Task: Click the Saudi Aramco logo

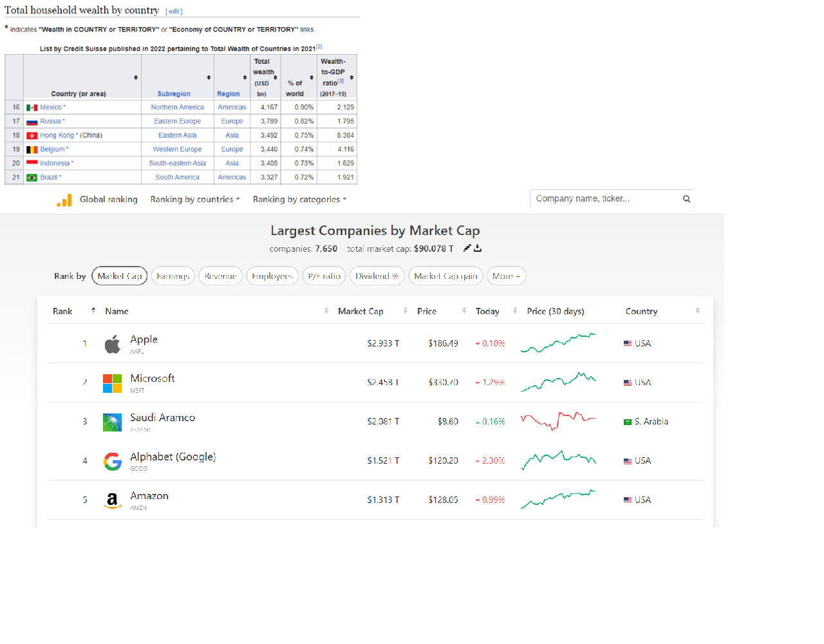Action: (x=112, y=422)
